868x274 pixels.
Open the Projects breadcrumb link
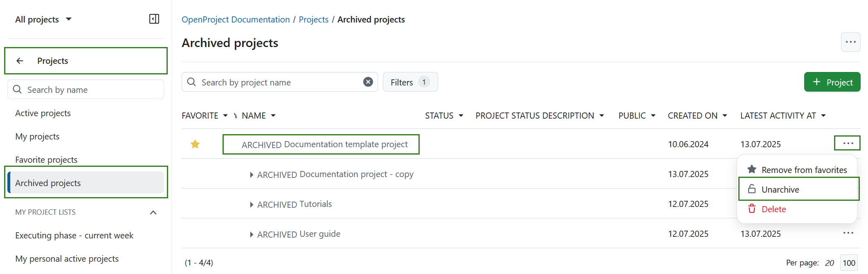313,19
